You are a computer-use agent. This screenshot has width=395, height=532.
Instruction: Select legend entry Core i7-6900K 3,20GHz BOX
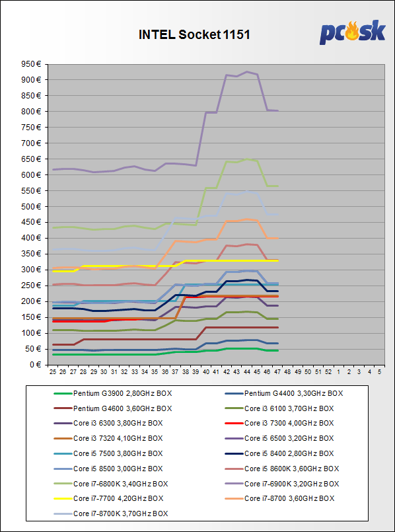coord(282,484)
